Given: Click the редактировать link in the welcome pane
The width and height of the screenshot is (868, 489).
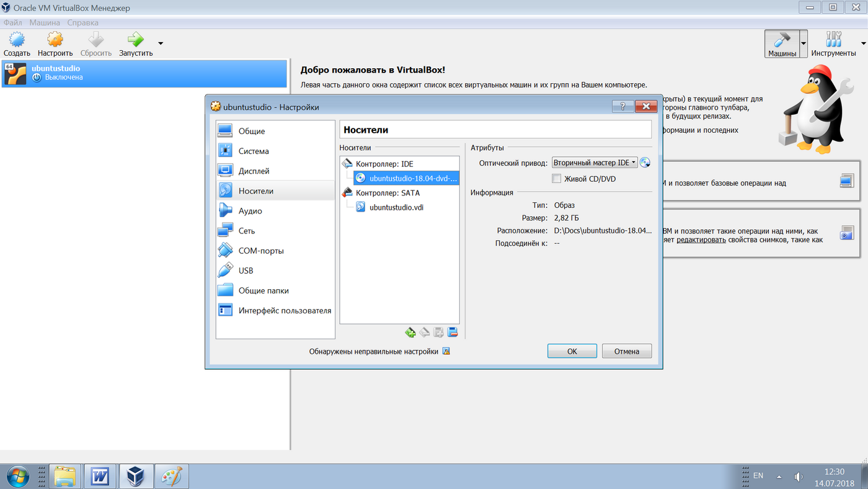Looking at the screenshot, I should point(701,240).
